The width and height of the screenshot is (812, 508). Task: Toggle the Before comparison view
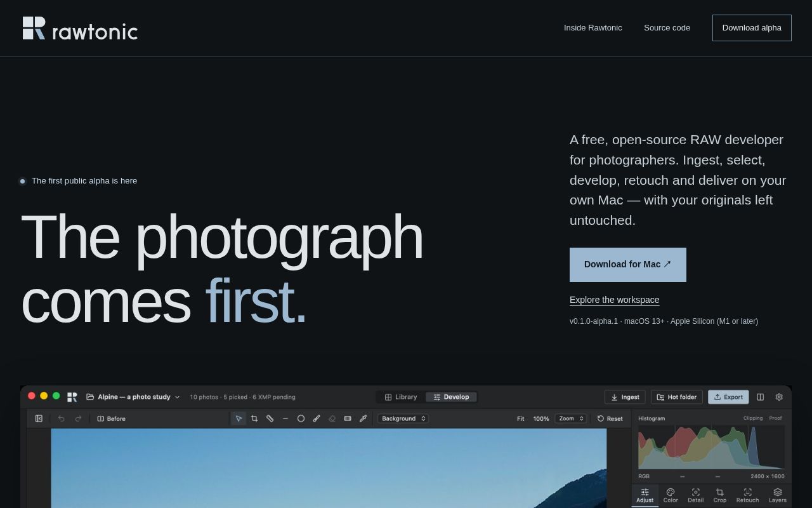[111, 418]
